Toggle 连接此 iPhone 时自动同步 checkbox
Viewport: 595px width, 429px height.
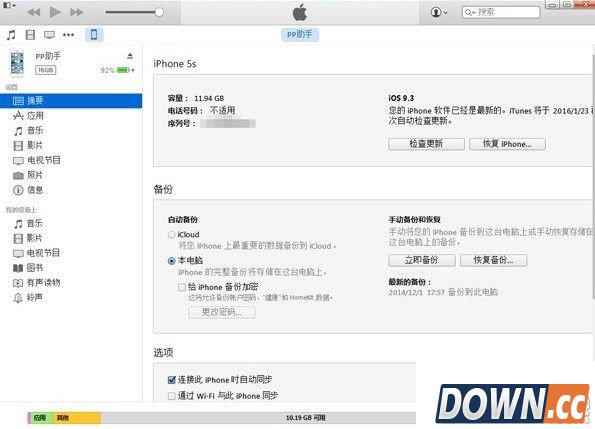coord(172,380)
